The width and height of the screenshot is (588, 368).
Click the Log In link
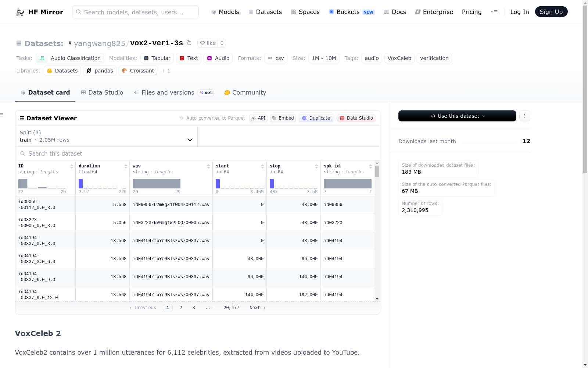(520, 12)
